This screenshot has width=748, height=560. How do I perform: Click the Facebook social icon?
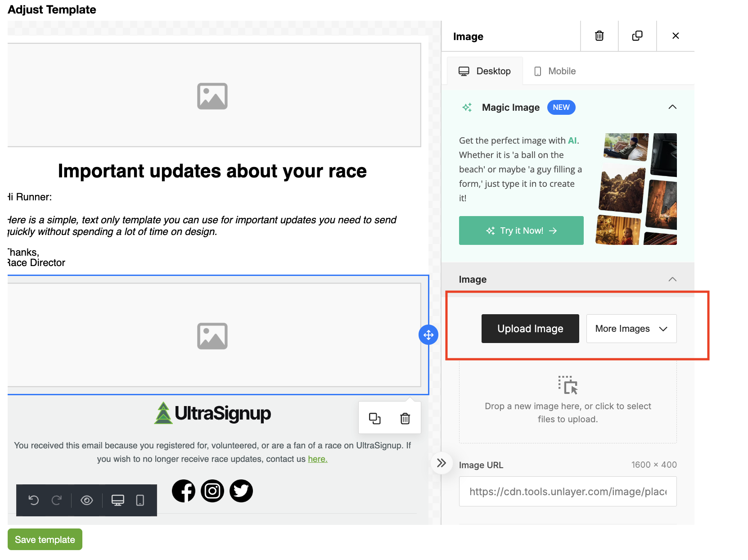point(184,491)
